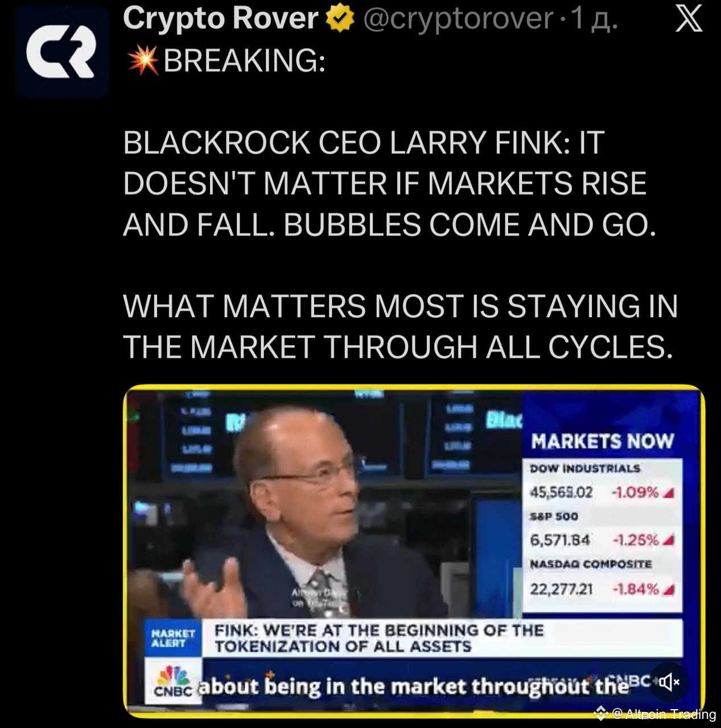
Task: Click the CNBC peacock logo in the video
Action: 173,680
